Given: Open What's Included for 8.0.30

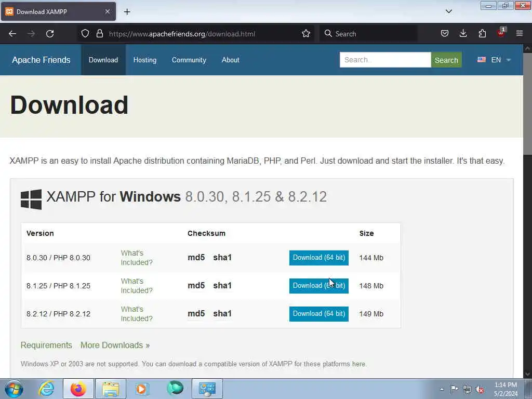Looking at the screenshot, I should point(137,258).
